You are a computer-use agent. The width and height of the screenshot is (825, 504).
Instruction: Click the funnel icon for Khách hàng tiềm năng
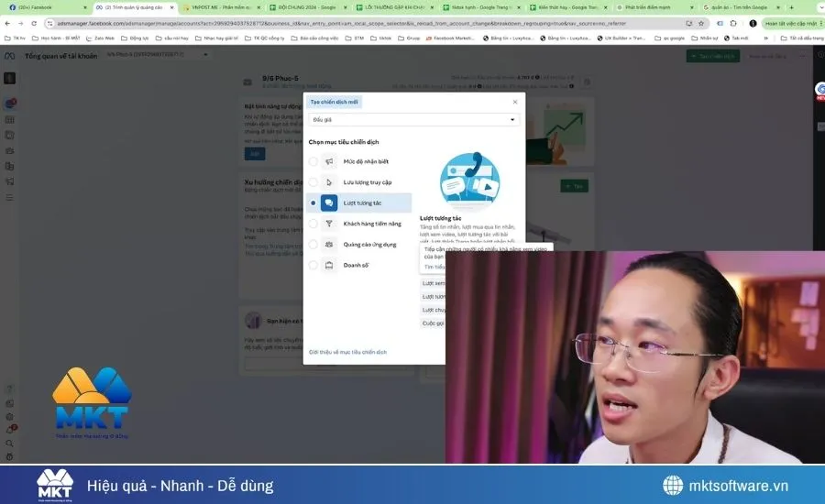click(329, 224)
